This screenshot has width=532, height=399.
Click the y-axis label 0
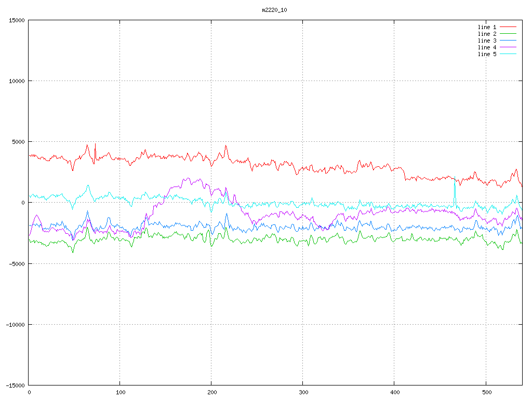click(x=23, y=203)
